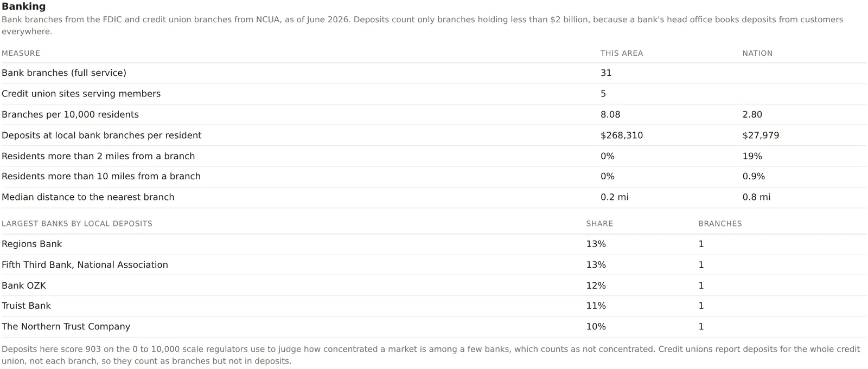Select Residents more than 2 miles row

tap(434, 156)
